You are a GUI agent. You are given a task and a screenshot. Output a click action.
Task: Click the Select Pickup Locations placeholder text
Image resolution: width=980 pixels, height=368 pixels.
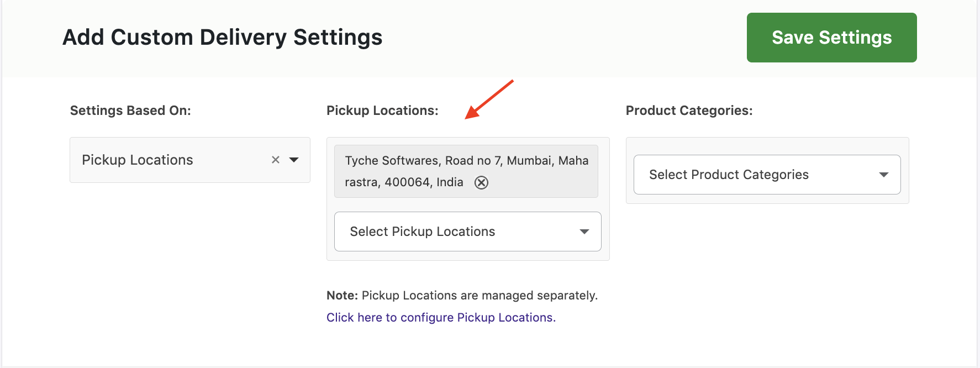tap(423, 232)
